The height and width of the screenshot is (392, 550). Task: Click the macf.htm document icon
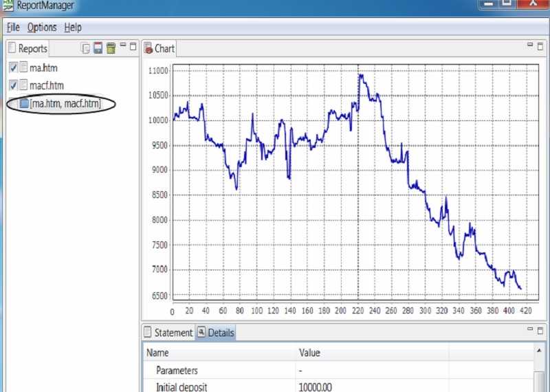pyautogui.click(x=23, y=85)
